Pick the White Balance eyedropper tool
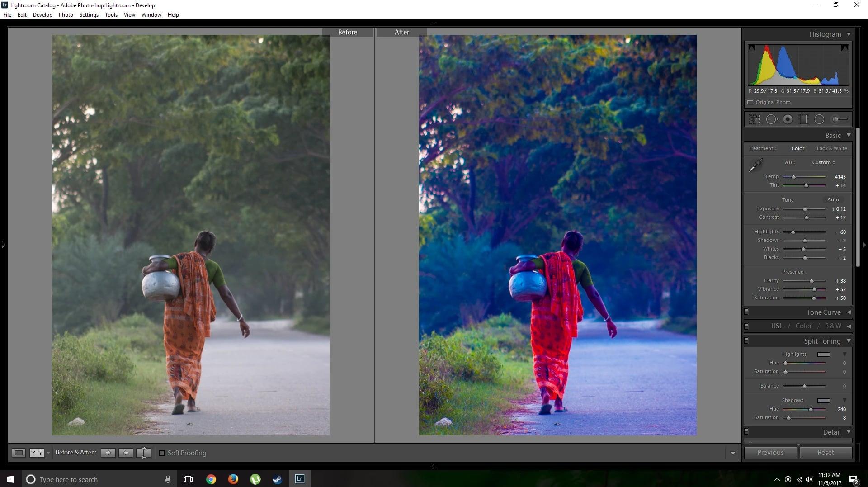Screen dimensions: 868x487 [x=756, y=165]
